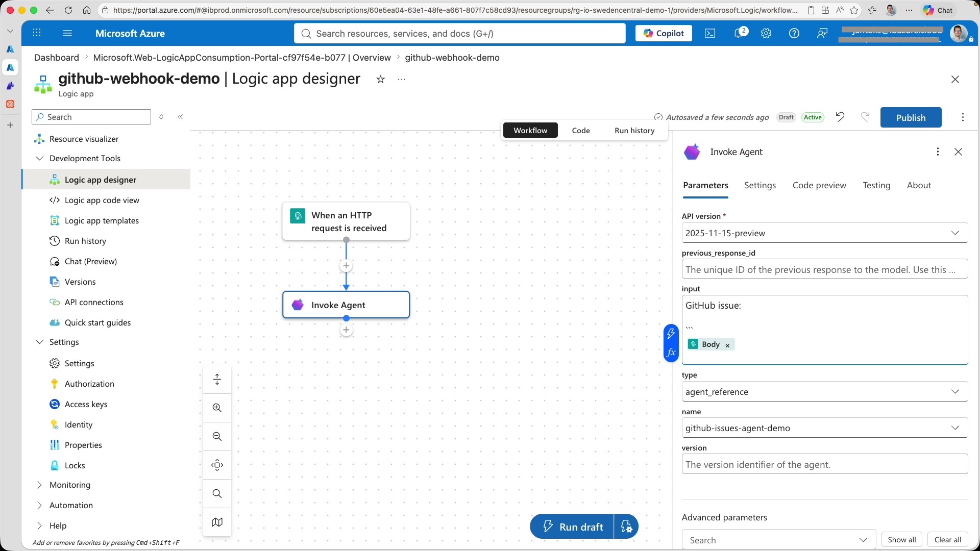This screenshot has height=551, width=980.
Task: Open the Testing tab
Action: click(876, 185)
